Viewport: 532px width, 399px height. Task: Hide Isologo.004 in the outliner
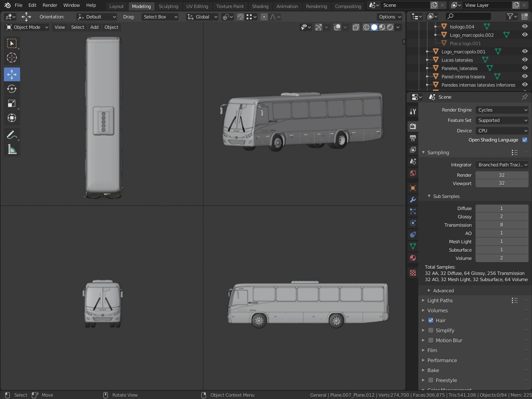point(525,27)
